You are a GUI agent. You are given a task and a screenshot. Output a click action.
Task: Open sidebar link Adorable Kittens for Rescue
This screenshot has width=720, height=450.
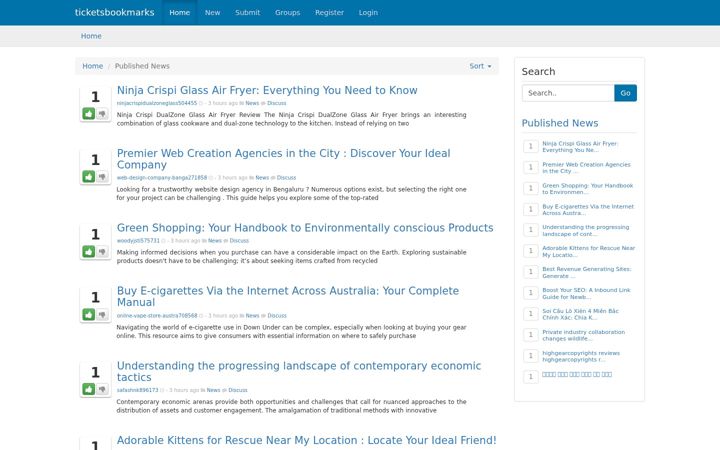coord(589,252)
